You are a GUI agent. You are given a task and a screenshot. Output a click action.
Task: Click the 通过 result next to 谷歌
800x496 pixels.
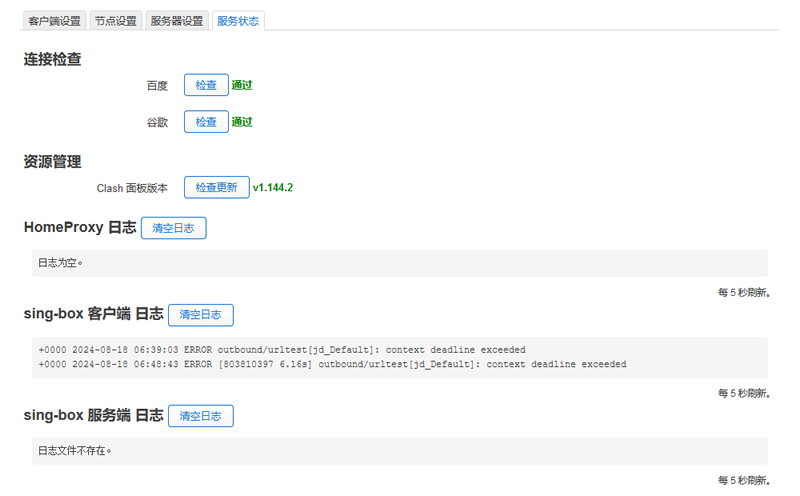coord(242,122)
